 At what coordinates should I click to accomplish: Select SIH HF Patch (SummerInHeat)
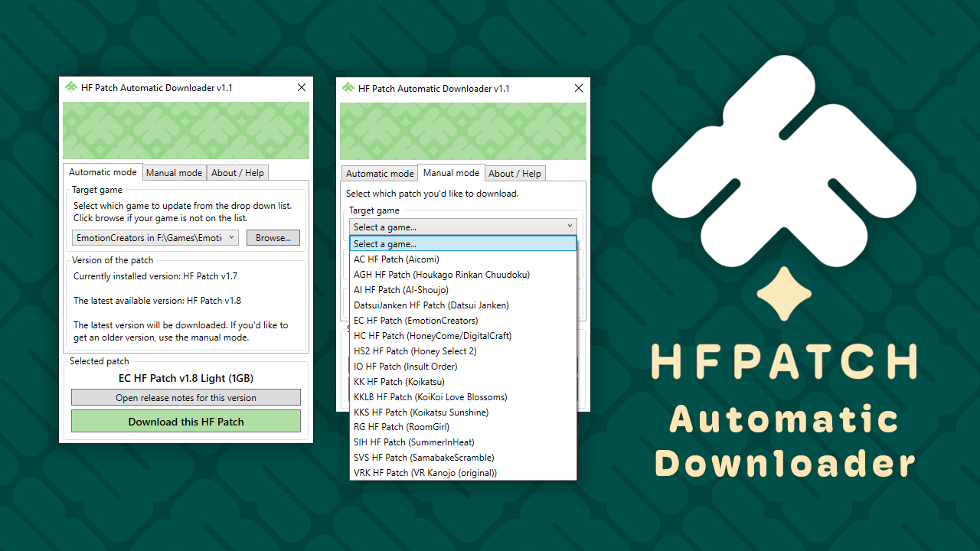tap(463, 442)
